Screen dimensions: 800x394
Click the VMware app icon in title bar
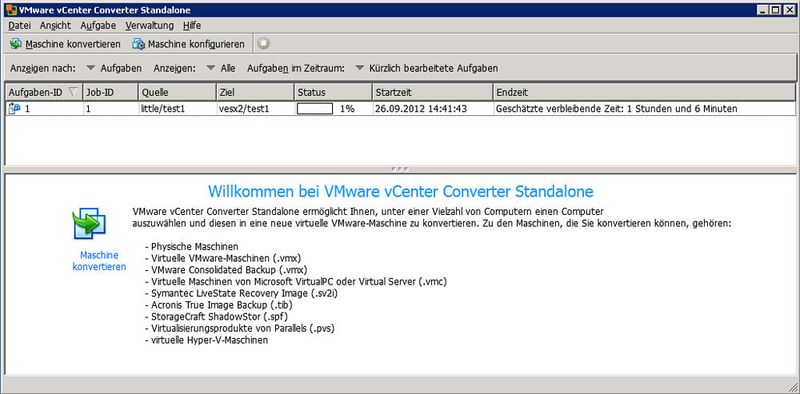(11, 9)
